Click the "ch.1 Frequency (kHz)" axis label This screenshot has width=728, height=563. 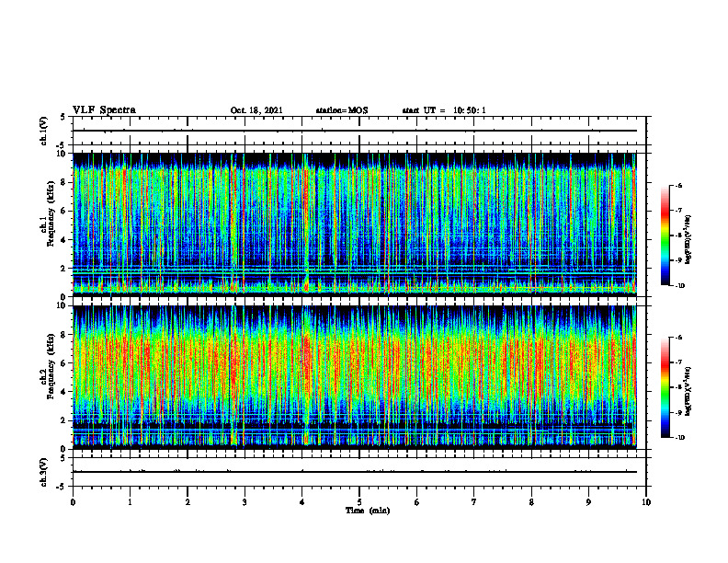point(48,213)
